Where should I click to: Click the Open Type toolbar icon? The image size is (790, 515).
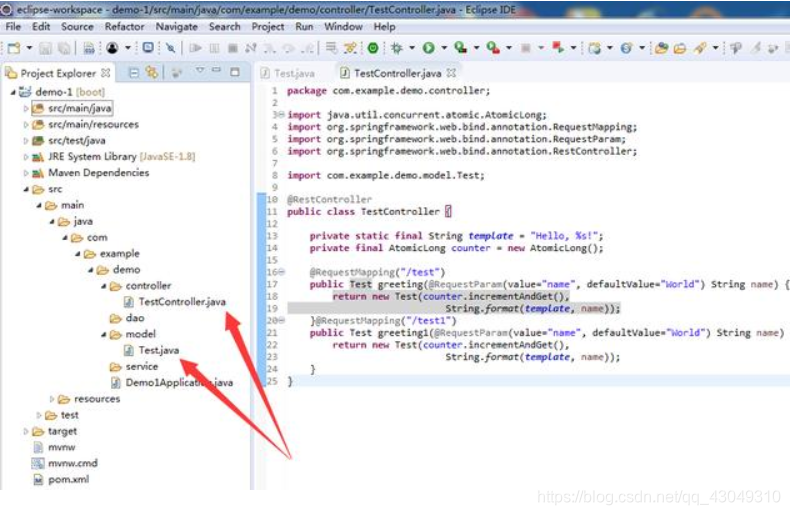click(x=662, y=48)
